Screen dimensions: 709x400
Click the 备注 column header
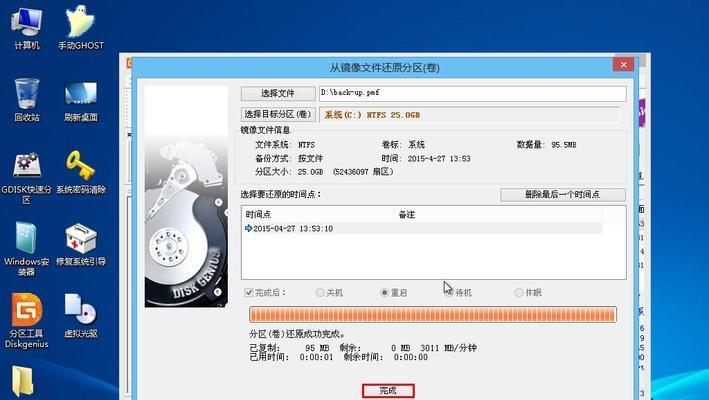pyautogui.click(x=498, y=215)
